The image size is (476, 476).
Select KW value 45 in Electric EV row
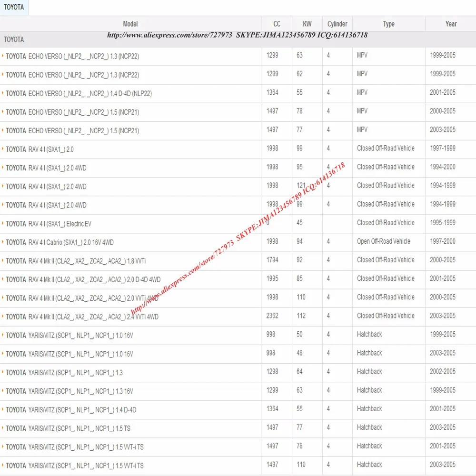click(x=299, y=222)
